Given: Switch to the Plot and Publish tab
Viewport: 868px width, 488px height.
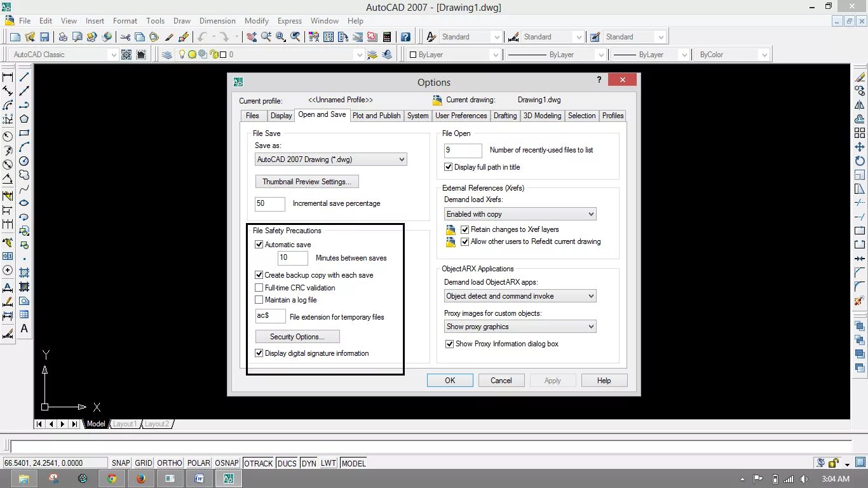Looking at the screenshot, I should [376, 116].
